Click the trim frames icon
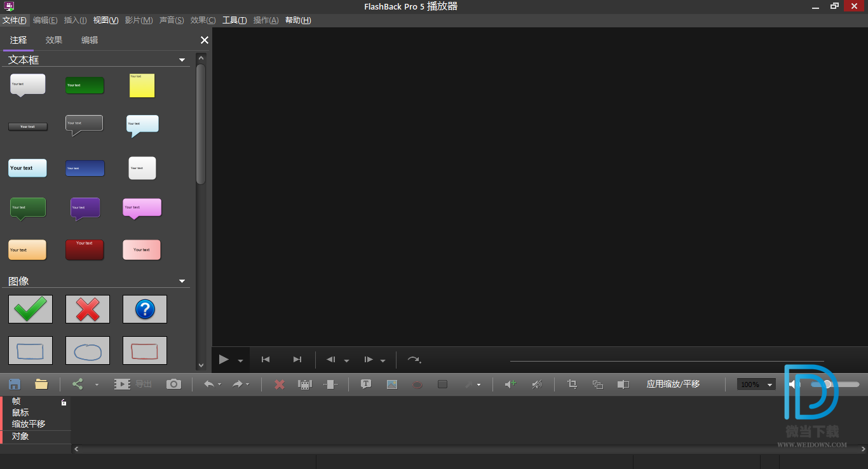The height and width of the screenshot is (469, 868). (330, 384)
